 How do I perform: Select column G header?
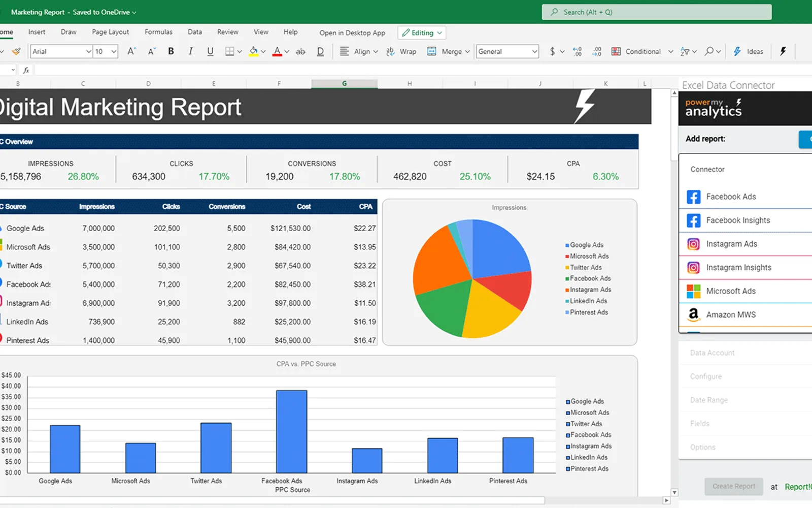point(344,84)
